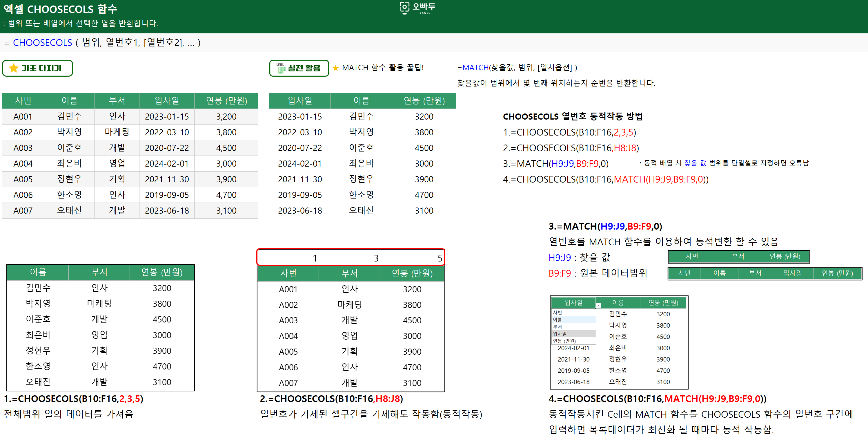Select the cell containing 3,200
Screen dimensions: 868x440
[226, 116]
